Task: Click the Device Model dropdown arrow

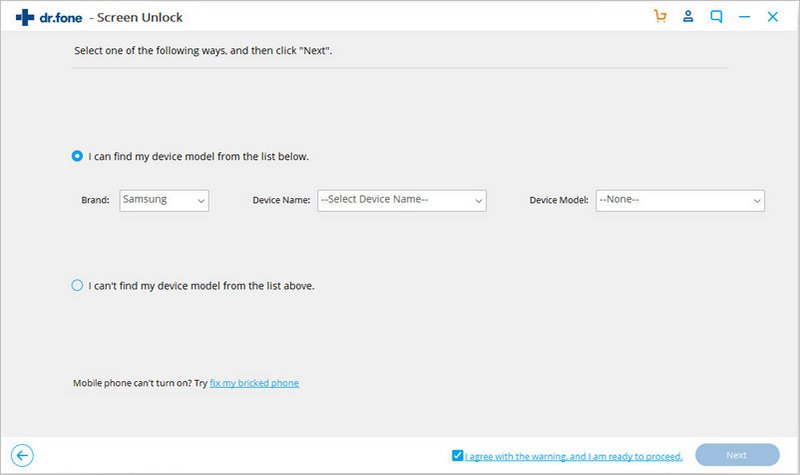Action: 756,201
